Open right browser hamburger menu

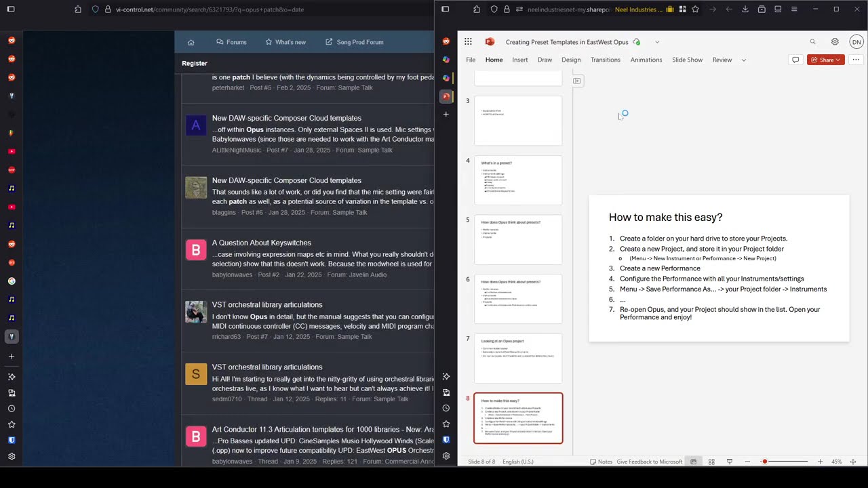point(794,9)
